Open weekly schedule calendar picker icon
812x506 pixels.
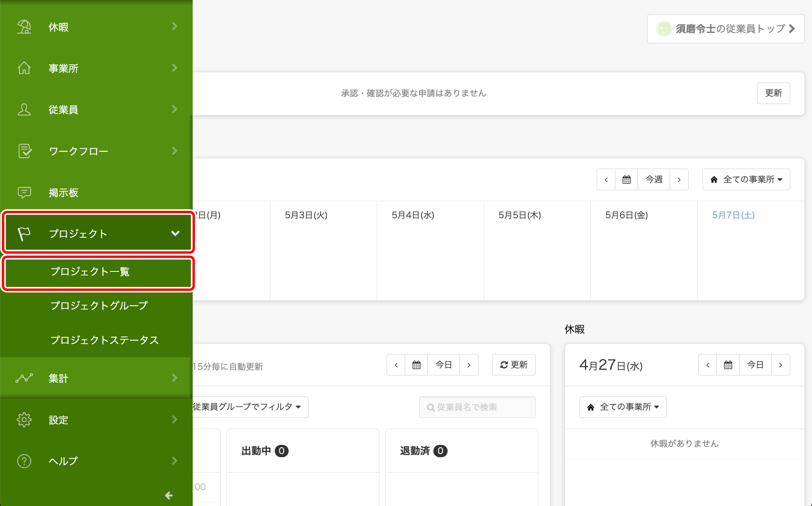[x=626, y=179]
